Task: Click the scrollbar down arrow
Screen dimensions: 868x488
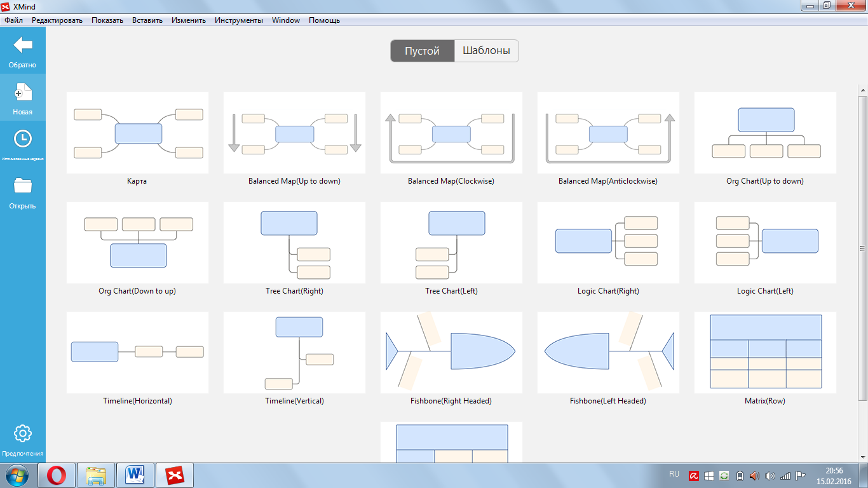Action: click(x=862, y=457)
